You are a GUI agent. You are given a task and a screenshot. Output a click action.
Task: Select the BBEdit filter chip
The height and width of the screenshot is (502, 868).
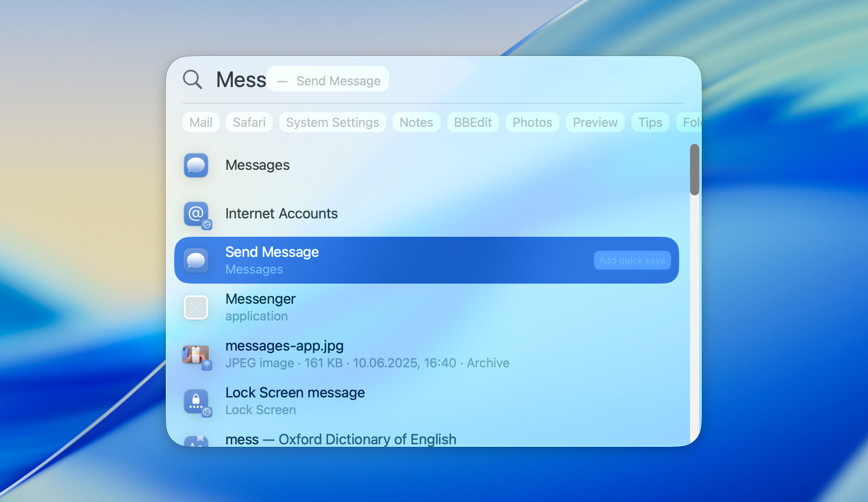tap(473, 122)
